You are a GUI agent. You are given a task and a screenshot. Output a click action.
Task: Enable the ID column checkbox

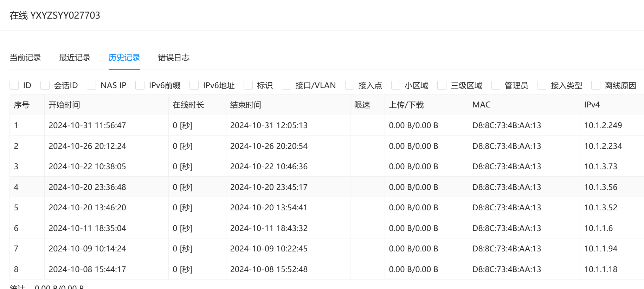[x=14, y=85]
